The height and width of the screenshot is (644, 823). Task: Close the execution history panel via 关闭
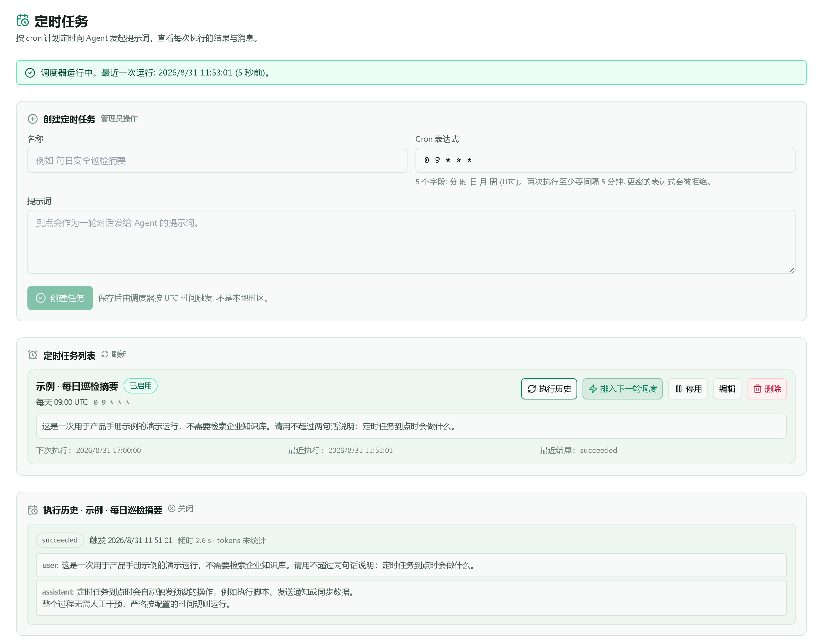(x=181, y=509)
